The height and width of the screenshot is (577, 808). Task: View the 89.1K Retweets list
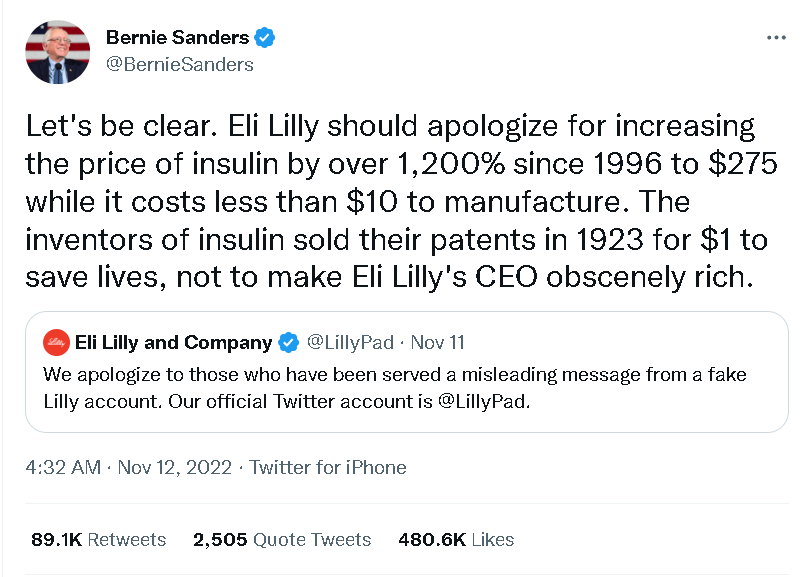[x=98, y=540]
